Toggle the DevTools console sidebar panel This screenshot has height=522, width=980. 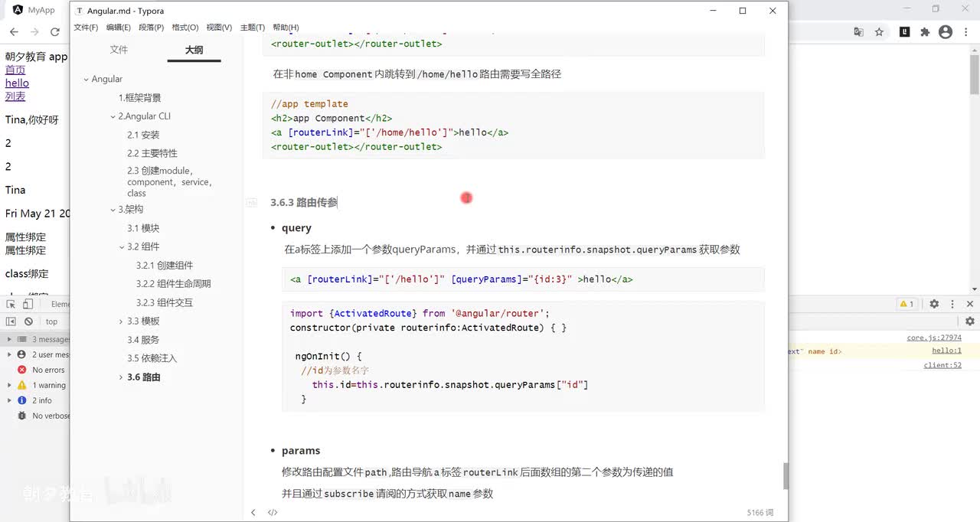point(11,321)
